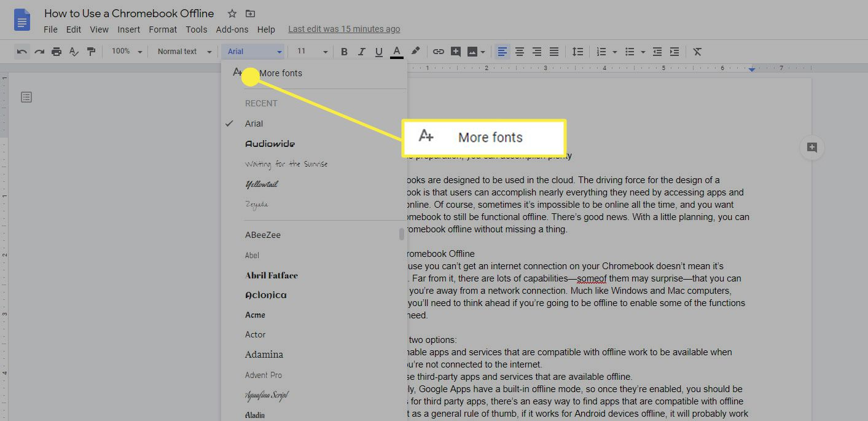Undo the last action
The height and width of the screenshot is (421, 868).
(22, 52)
